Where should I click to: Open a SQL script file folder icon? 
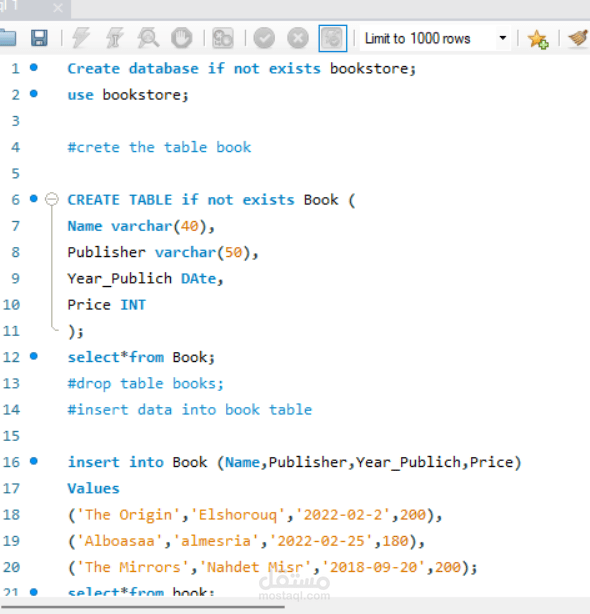(7, 38)
